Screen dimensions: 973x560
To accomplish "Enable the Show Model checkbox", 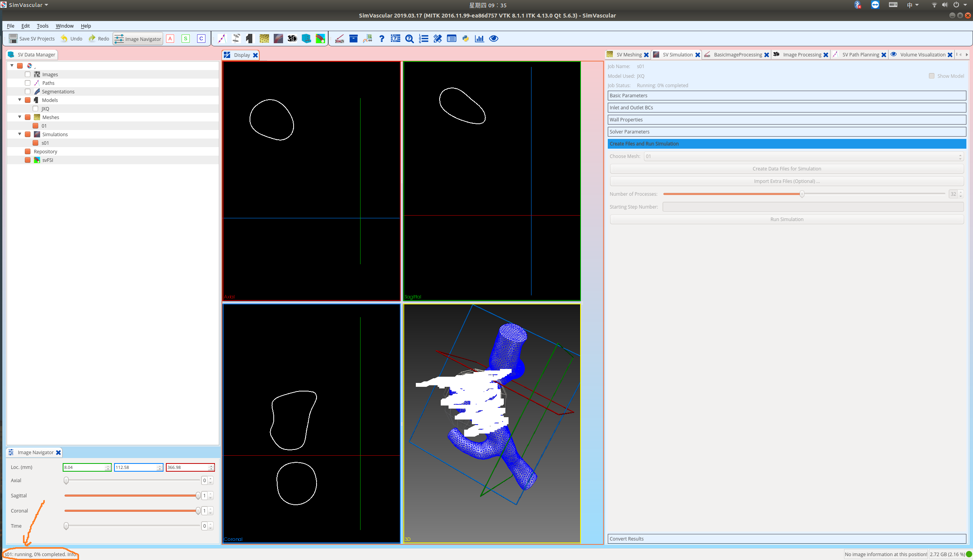I will (931, 76).
